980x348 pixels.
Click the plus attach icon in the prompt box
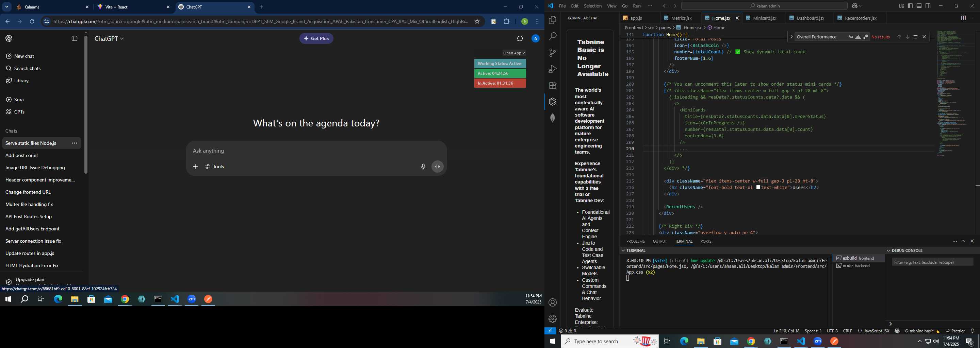[x=195, y=167]
